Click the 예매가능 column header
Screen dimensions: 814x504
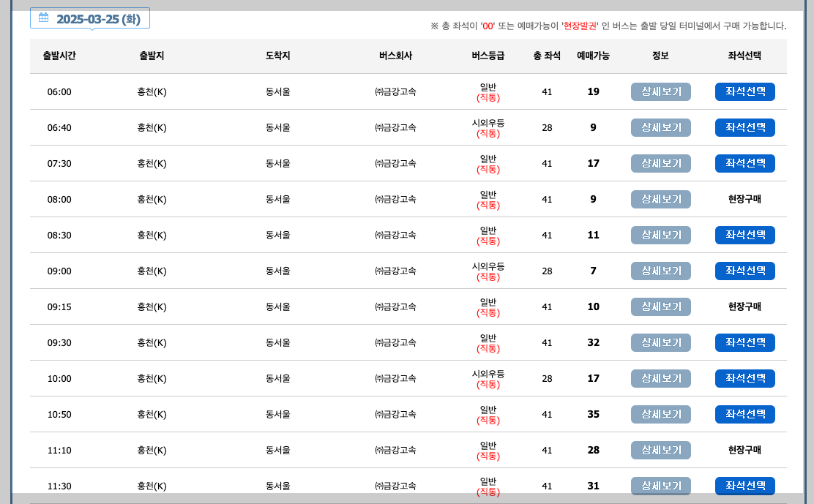pyautogui.click(x=593, y=56)
